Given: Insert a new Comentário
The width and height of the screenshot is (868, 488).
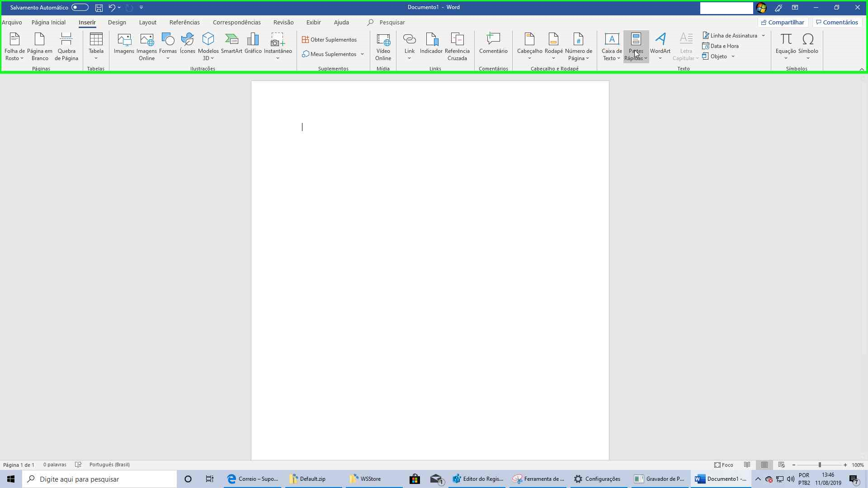Looking at the screenshot, I should 493,44.
